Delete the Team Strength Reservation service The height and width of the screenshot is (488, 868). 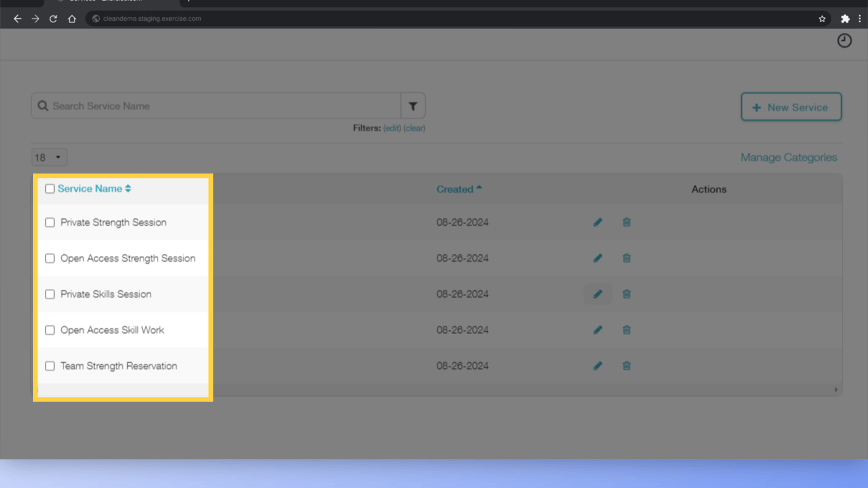[x=627, y=366]
